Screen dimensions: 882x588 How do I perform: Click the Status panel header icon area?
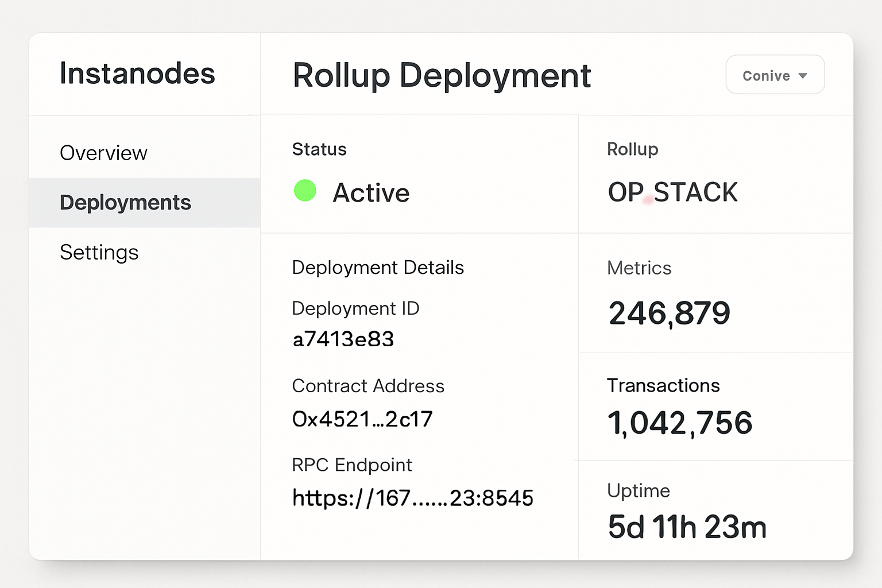319,149
